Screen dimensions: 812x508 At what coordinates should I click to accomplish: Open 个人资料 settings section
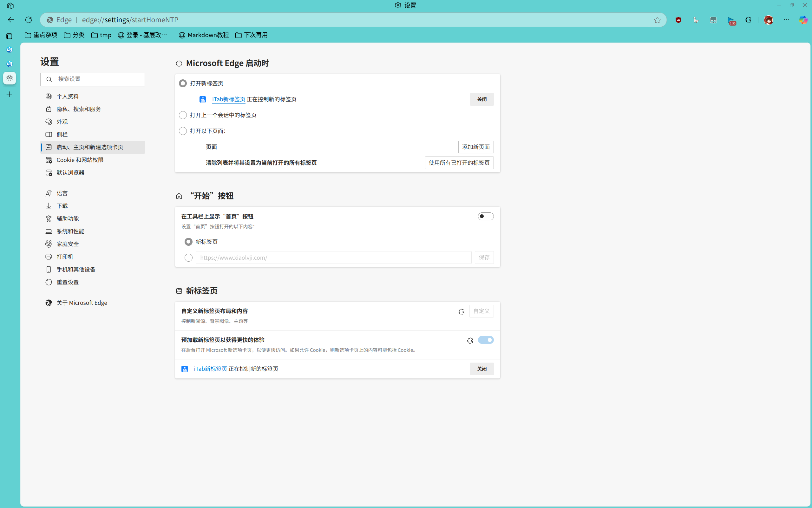[x=93, y=97]
